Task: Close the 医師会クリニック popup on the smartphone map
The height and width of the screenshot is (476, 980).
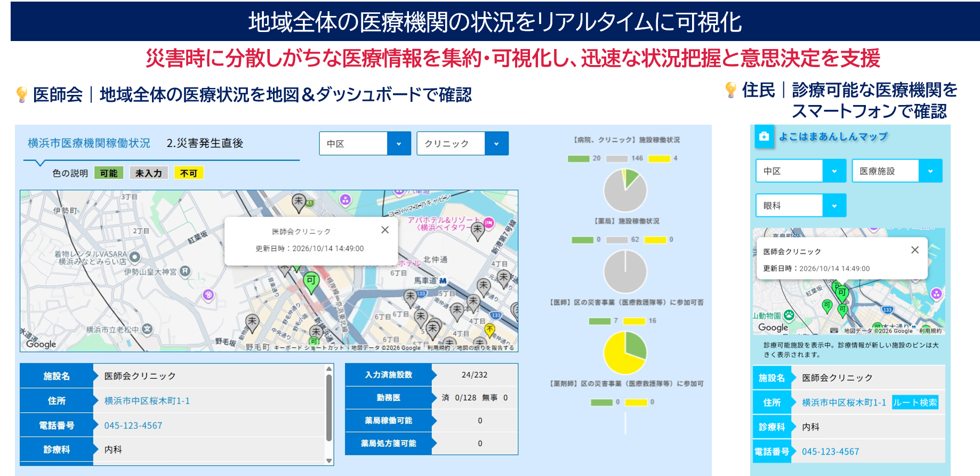Action: 915,250
